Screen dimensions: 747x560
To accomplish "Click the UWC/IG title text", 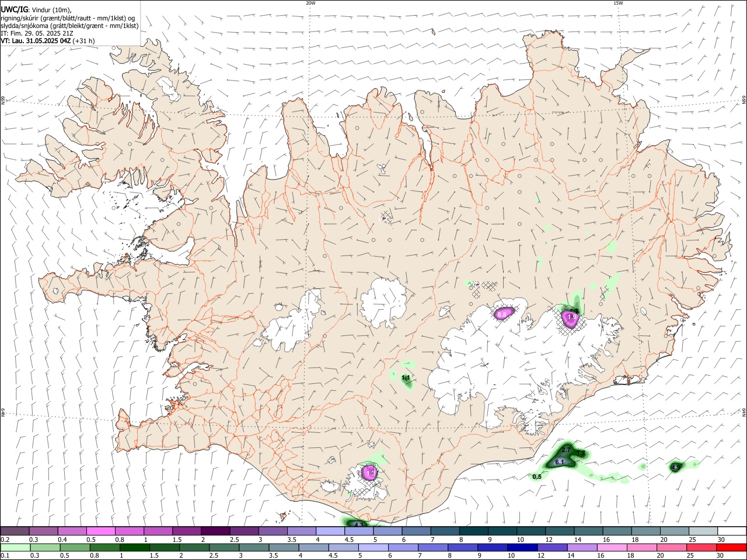I will [x=14, y=10].
